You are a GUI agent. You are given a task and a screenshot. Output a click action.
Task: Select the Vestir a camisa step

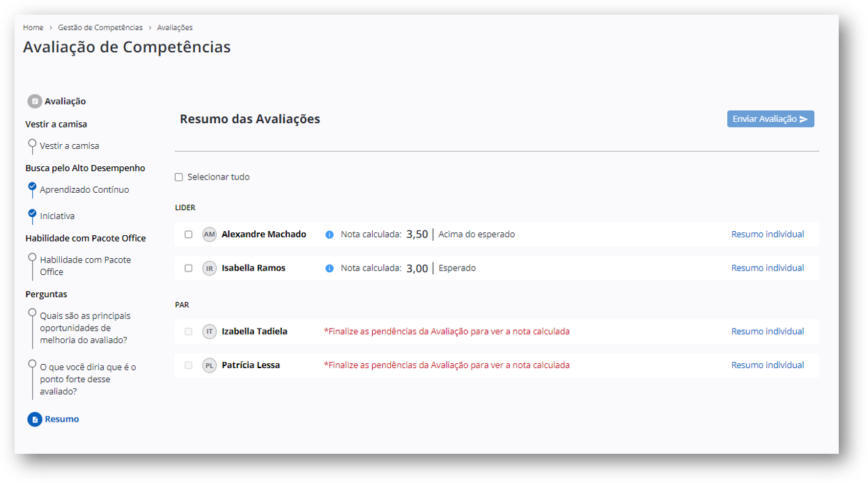[x=69, y=146]
